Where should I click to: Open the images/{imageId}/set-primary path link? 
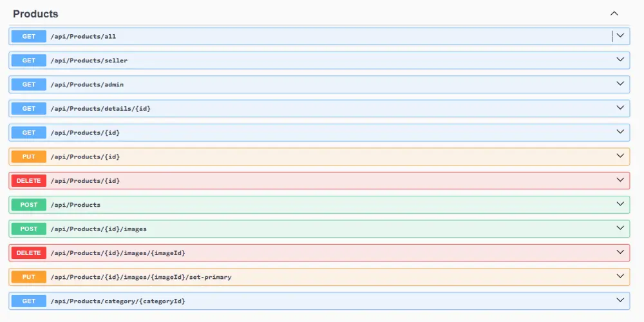point(141,277)
